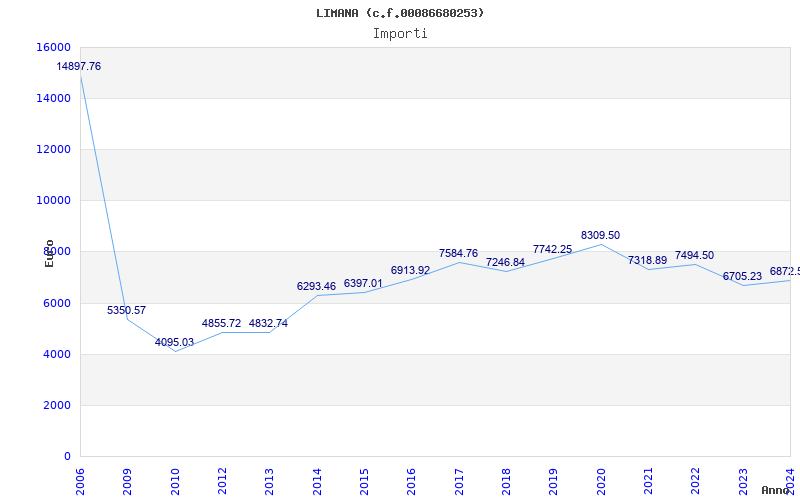
Task: Select data label 7584.76
Action: coord(459,254)
